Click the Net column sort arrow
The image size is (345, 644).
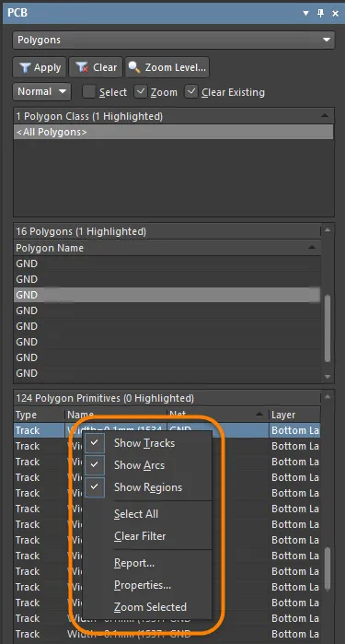pos(259,415)
